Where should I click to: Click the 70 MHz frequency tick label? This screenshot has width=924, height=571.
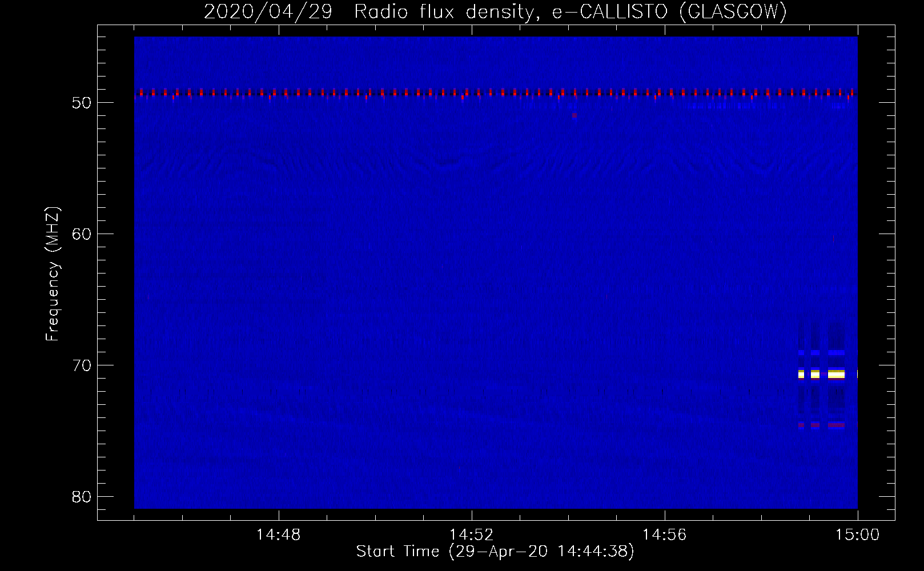pyautogui.click(x=82, y=365)
